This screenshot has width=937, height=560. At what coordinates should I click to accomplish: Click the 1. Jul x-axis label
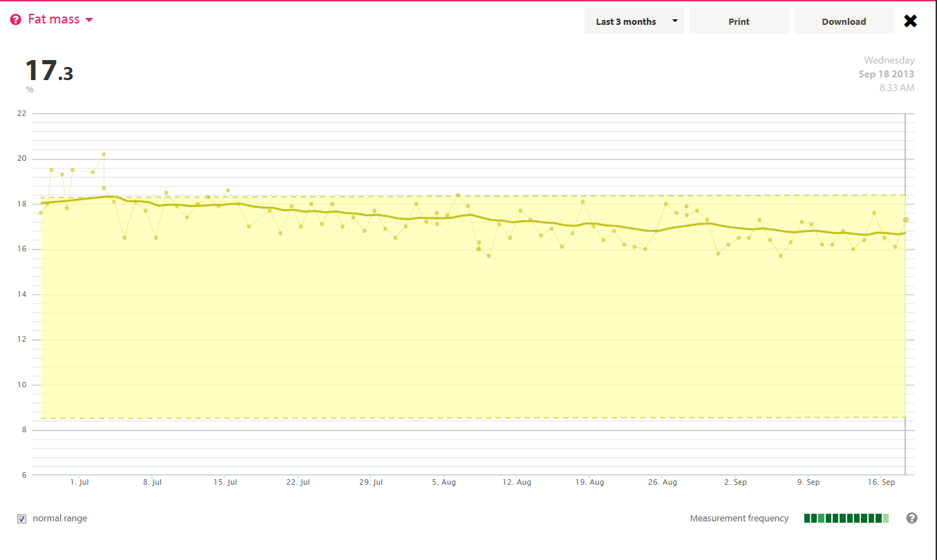click(79, 482)
